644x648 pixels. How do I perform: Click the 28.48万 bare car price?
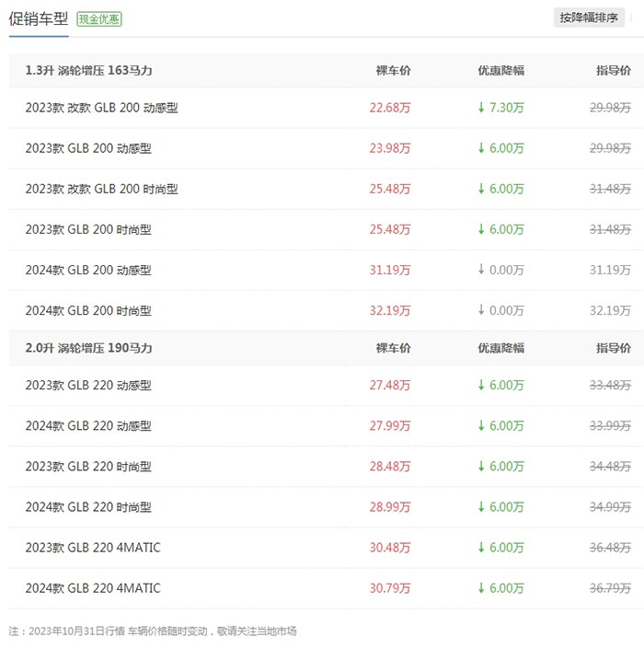(x=390, y=466)
